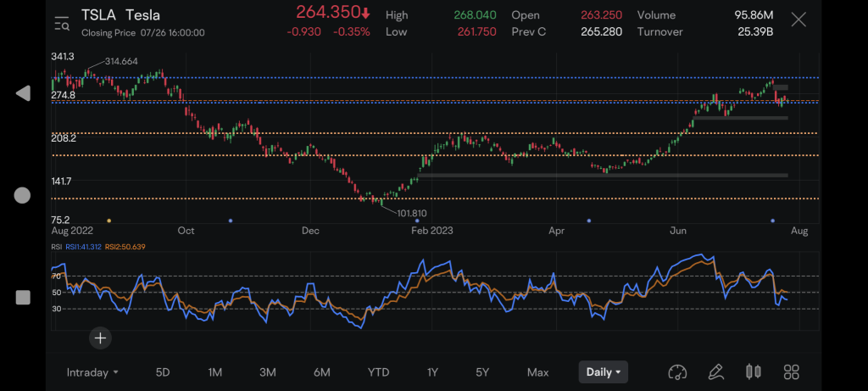Open the Daily interval dropdown
Screen dimensions: 868x391
[x=604, y=372]
